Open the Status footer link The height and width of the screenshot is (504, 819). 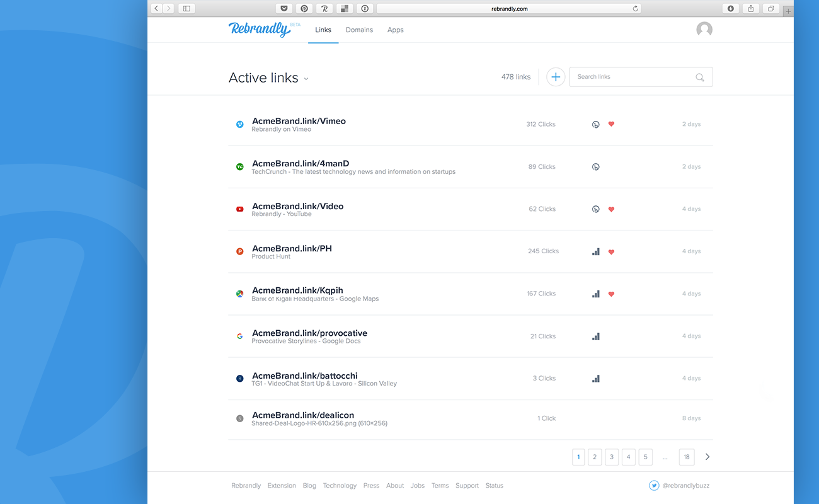click(x=495, y=486)
